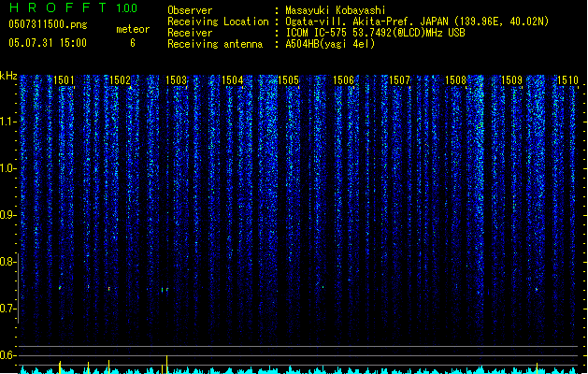Click the 1502 time marker
This screenshot has height=374, width=588.
point(120,80)
